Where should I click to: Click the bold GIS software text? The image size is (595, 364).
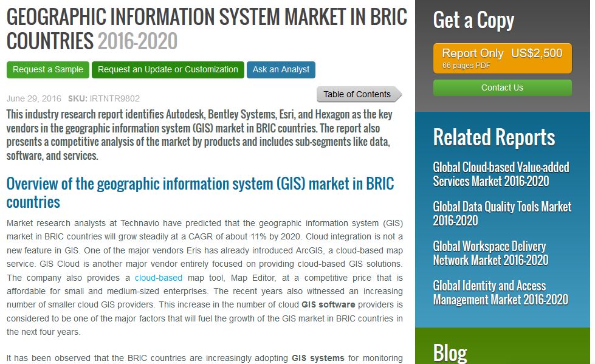(328, 305)
